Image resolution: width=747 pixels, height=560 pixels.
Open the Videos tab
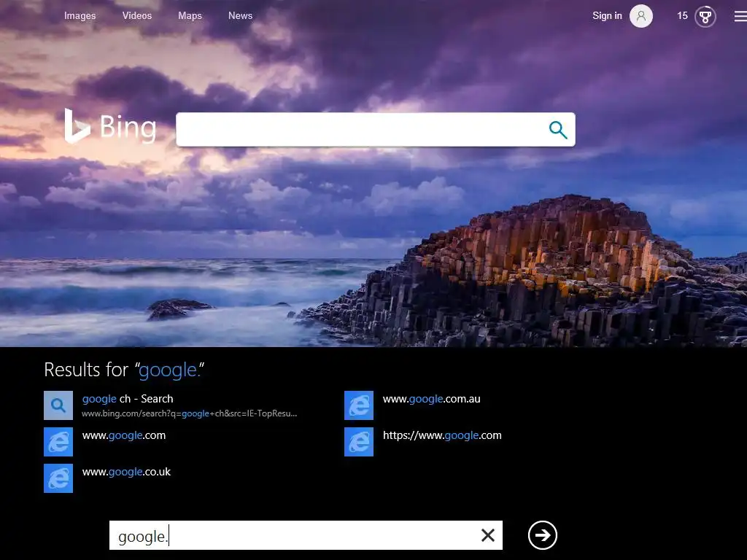pyautogui.click(x=137, y=16)
